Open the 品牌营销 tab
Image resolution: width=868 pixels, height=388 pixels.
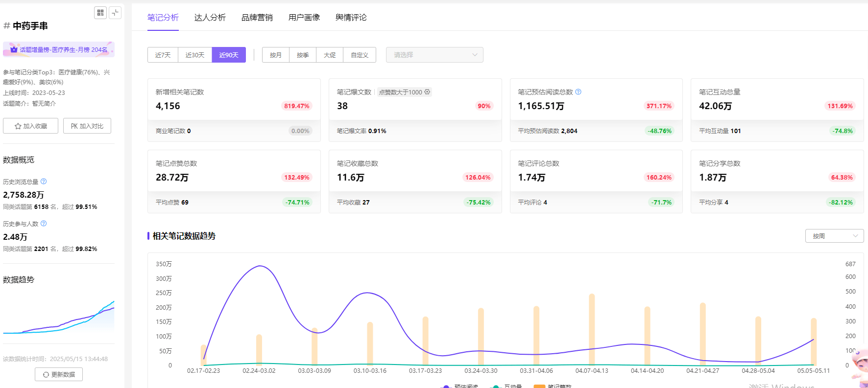[257, 18]
